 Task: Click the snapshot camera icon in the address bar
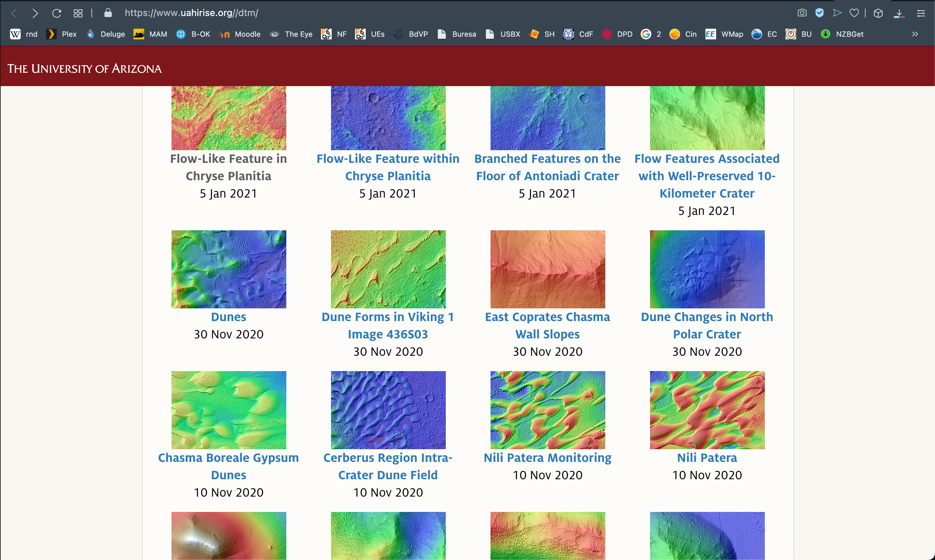[802, 13]
